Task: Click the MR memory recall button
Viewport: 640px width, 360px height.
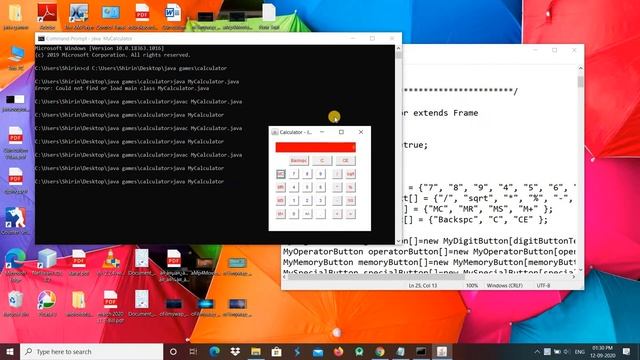Action: pos(280,187)
